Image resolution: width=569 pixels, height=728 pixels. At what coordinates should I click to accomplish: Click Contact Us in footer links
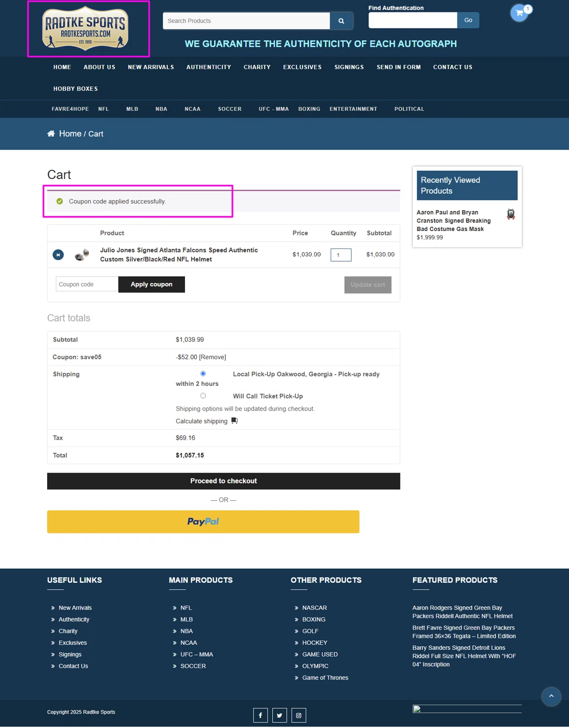pos(73,666)
